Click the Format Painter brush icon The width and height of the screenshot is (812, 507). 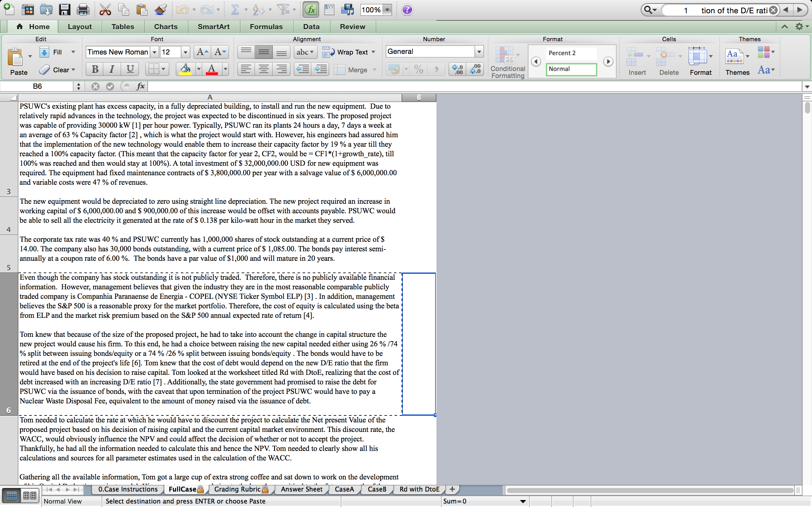coord(160,10)
